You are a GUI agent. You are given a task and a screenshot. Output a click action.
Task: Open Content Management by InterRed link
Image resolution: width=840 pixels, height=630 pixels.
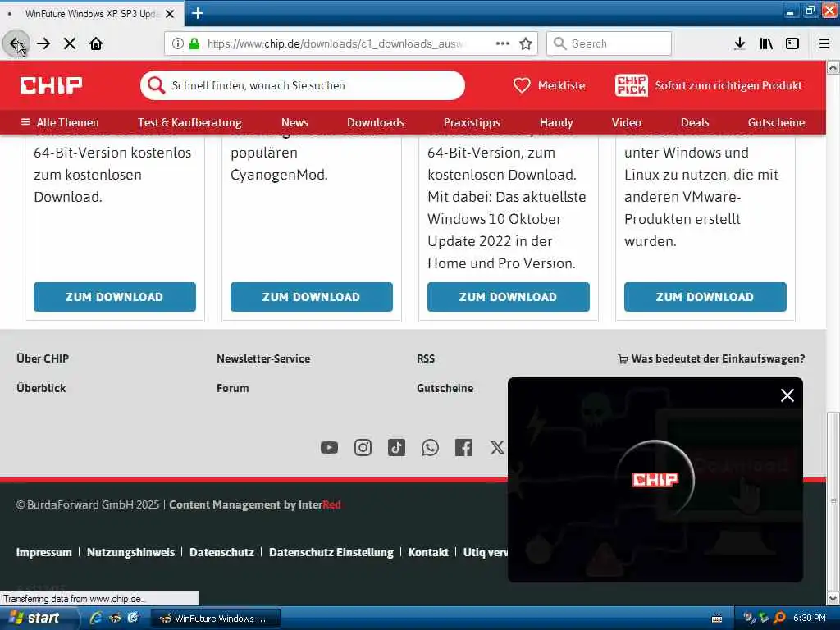[255, 504]
